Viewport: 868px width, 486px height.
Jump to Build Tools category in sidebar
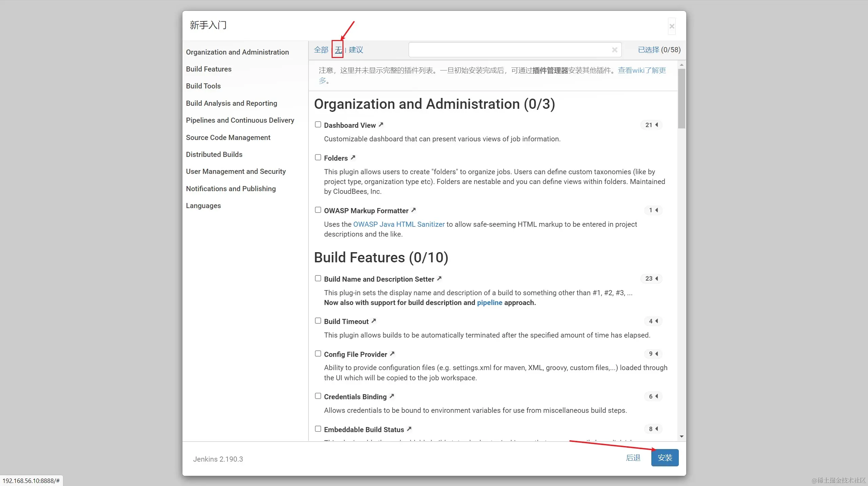(x=203, y=86)
